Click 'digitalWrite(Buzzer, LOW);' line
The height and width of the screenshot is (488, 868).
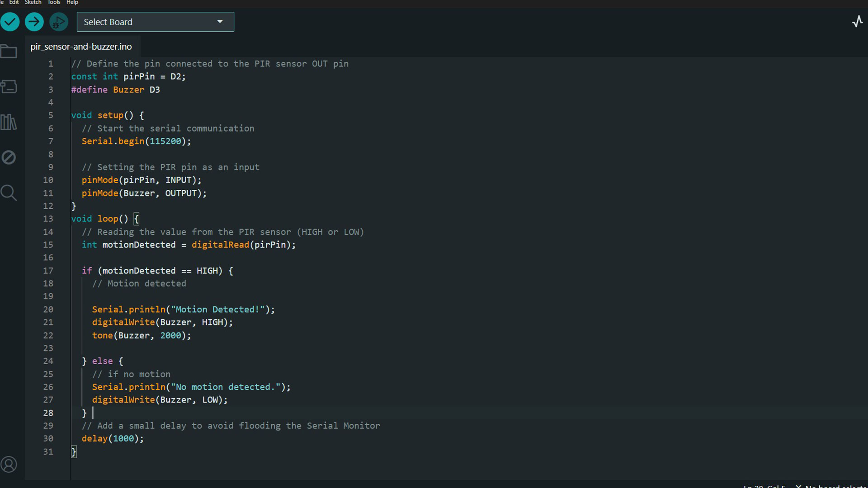(x=160, y=399)
